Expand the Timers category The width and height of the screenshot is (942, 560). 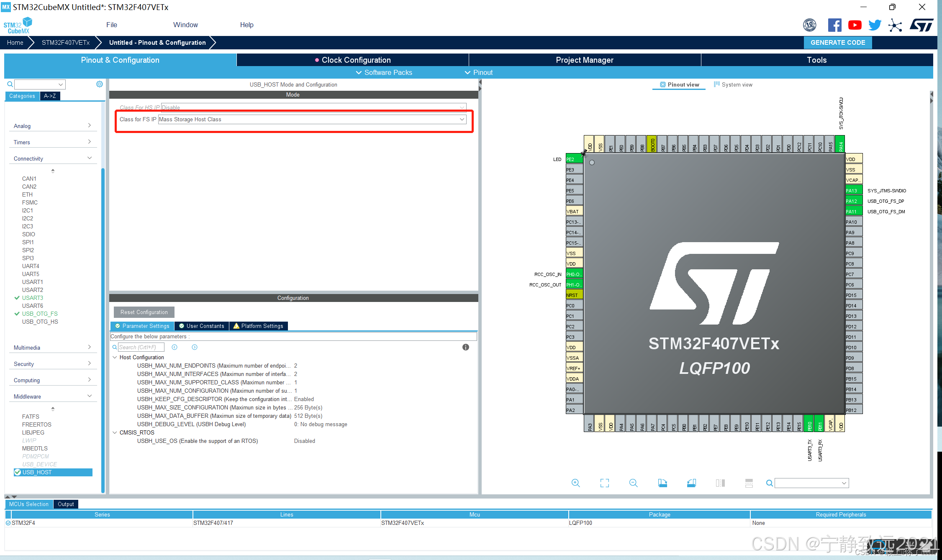[x=53, y=142]
